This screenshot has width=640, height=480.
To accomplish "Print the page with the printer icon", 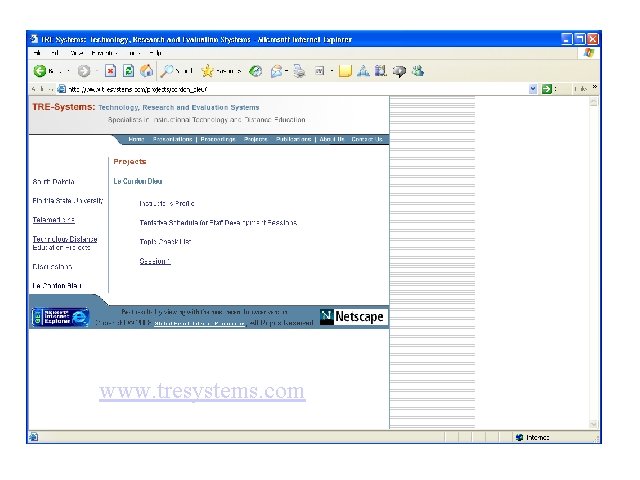I will pos(300,71).
